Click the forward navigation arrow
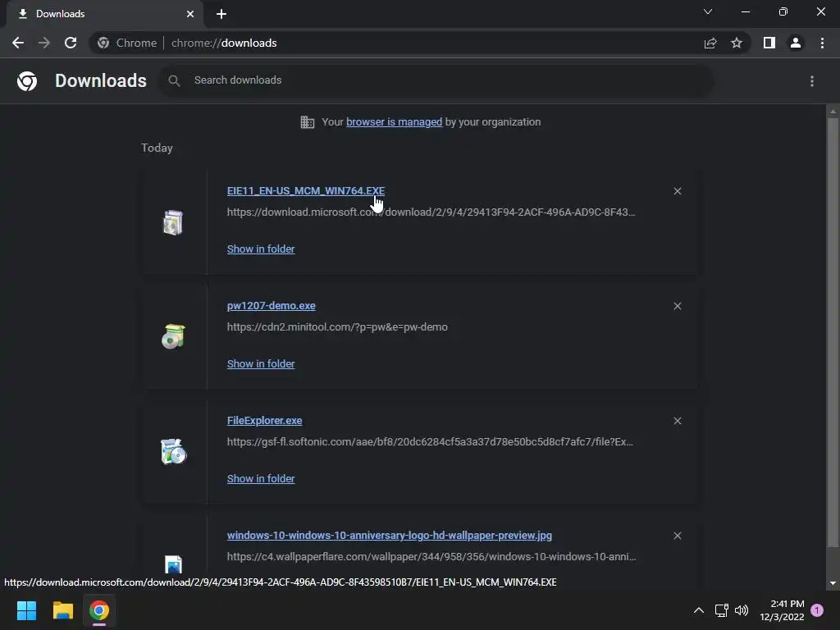The image size is (840, 630). tap(44, 43)
